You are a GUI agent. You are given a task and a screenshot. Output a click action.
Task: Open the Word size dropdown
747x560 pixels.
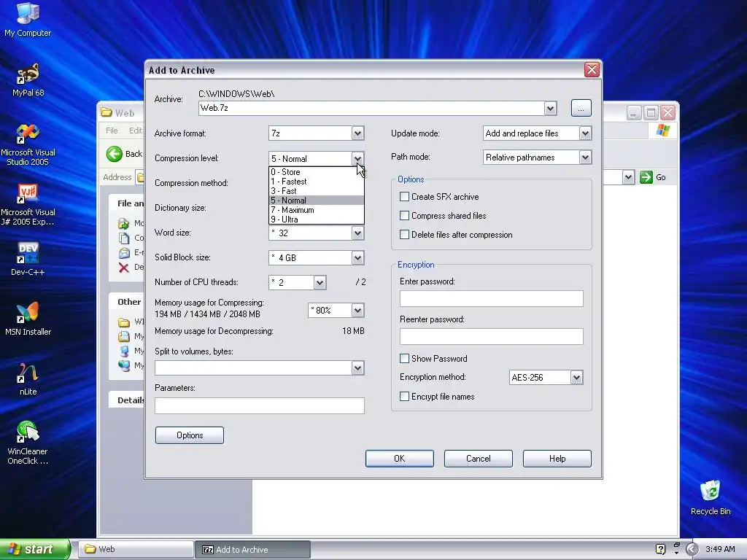(357, 233)
